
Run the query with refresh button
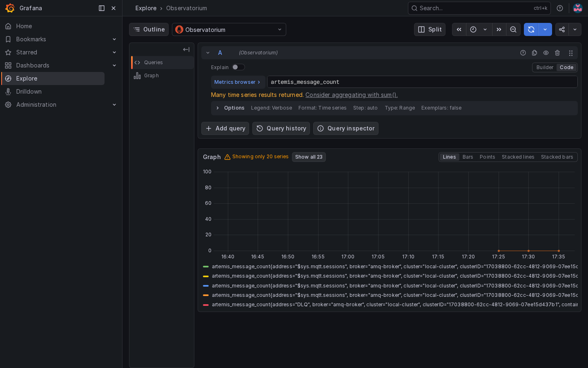pos(531,29)
